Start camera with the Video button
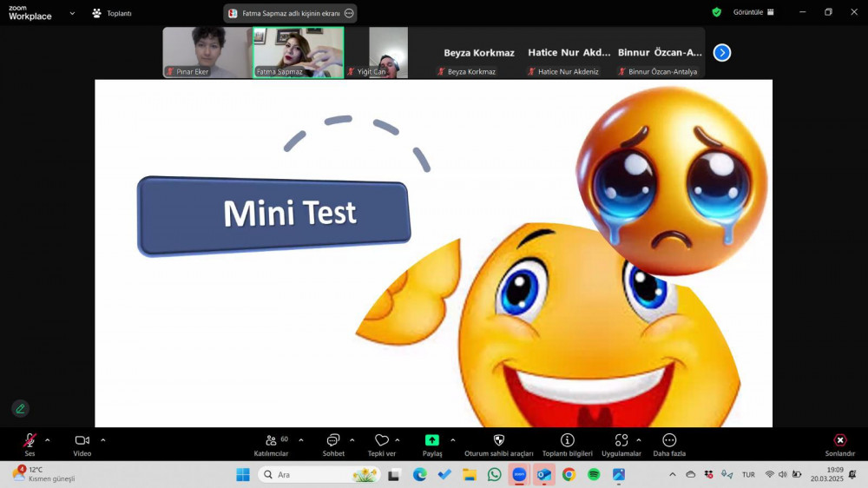 tap(82, 445)
